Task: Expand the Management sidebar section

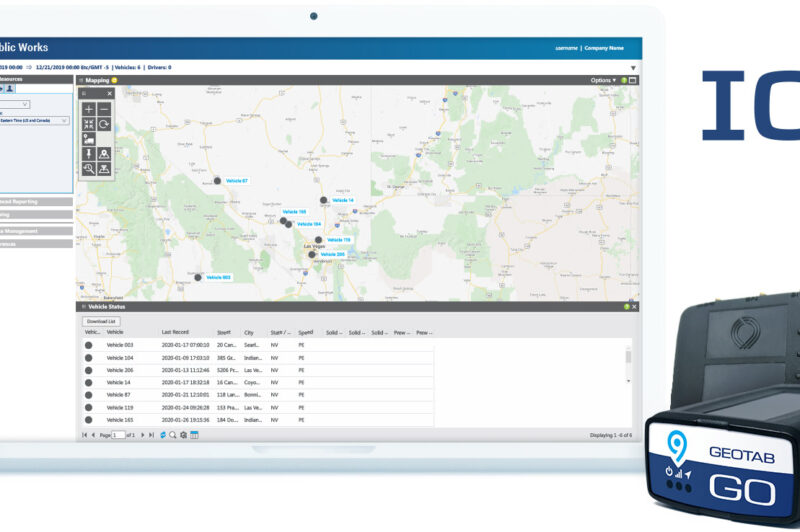Action: pyautogui.click(x=36, y=231)
